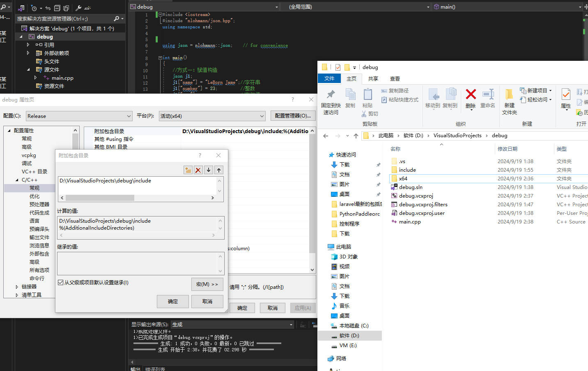588x371 pixels.
Task: Expand the 引用 node in Solution Explorer
Action: click(28, 45)
